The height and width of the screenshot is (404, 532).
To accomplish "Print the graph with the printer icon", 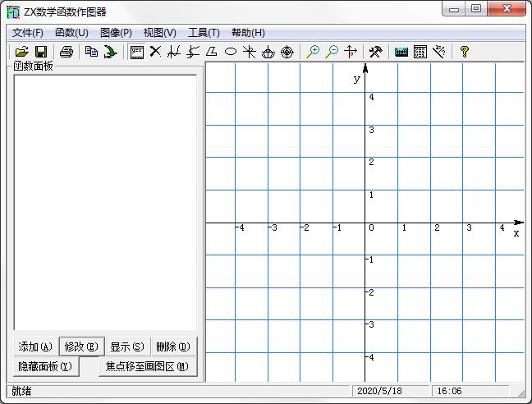I will tap(66, 52).
